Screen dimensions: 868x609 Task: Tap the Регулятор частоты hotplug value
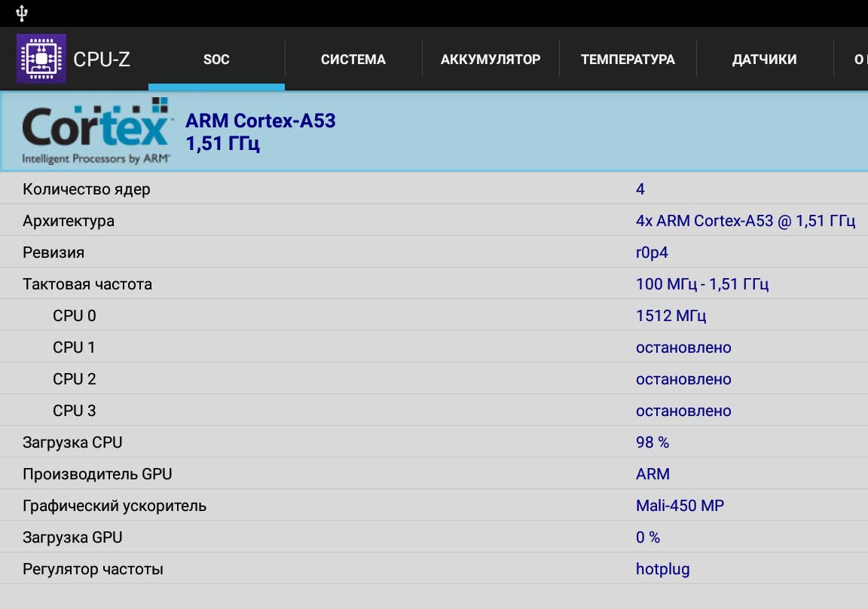[x=662, y=569]
